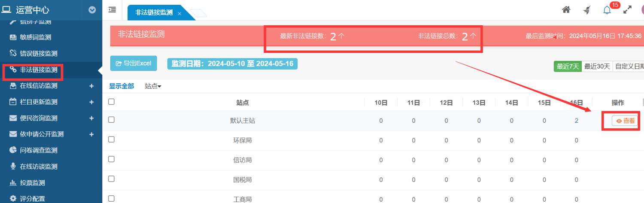Toggle the select-all checkbox in table header
This screenshot has width=644, height=203.
[112, 102]
